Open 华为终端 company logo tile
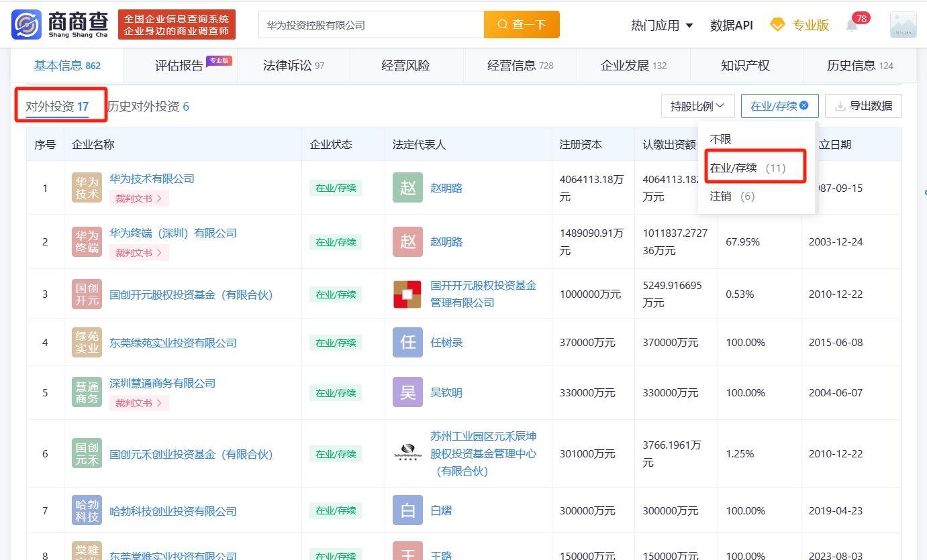This screenshot has height=560, width=927. 87,241
